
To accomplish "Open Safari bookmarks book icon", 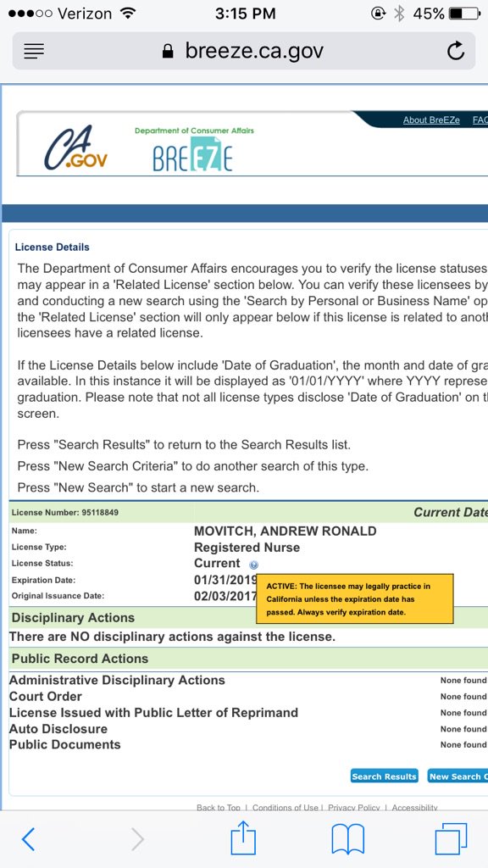I will click(348, 839).
